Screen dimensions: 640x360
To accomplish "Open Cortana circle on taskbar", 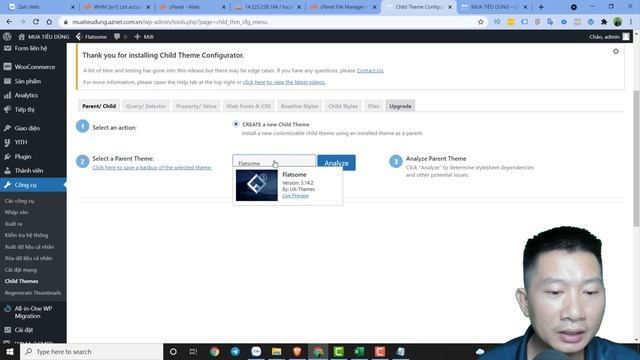I will [173, 351].
